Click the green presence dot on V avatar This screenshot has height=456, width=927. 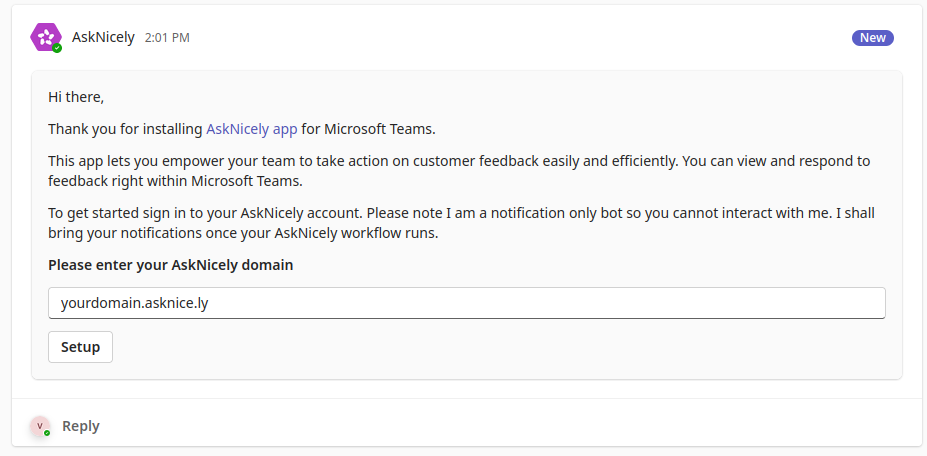click(47, 433)
